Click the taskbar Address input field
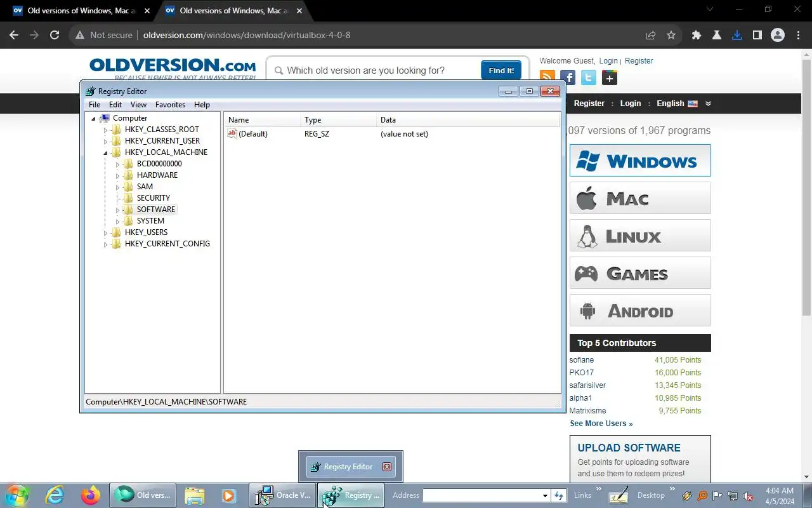Viewport: 812px width, 508px height. (482, 495)
